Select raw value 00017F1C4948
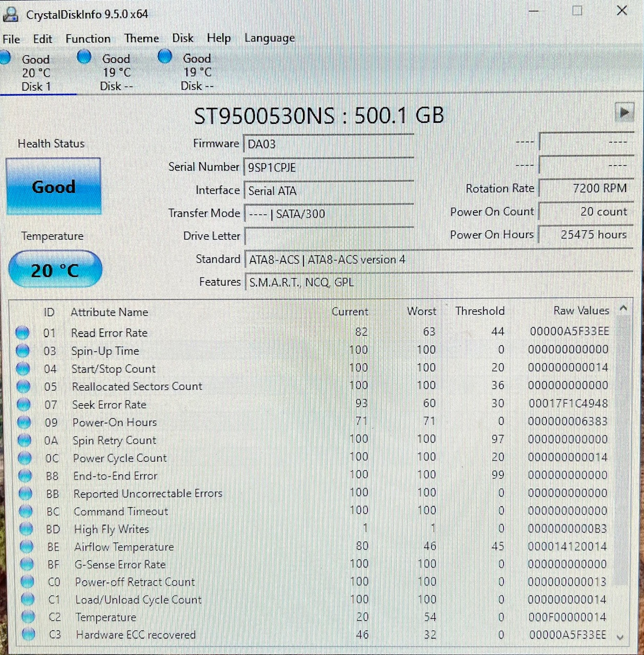644x655 pixels. pos(568,403)
